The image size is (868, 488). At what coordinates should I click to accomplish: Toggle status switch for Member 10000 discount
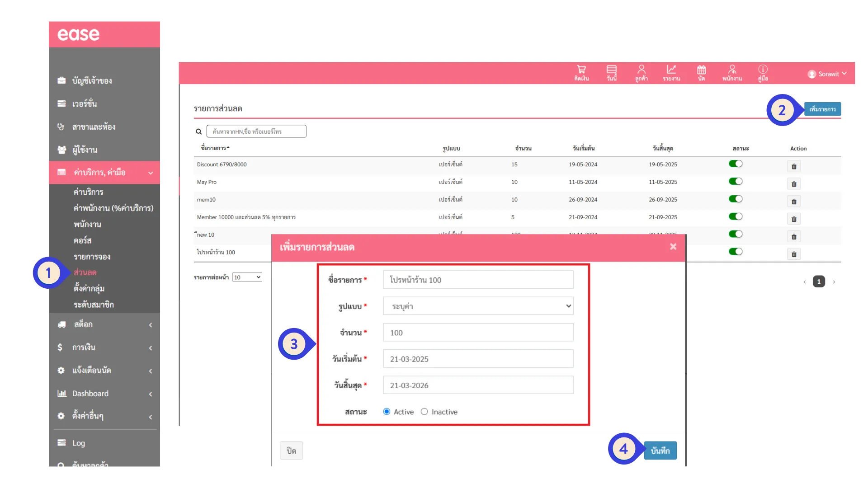point(736,217)
